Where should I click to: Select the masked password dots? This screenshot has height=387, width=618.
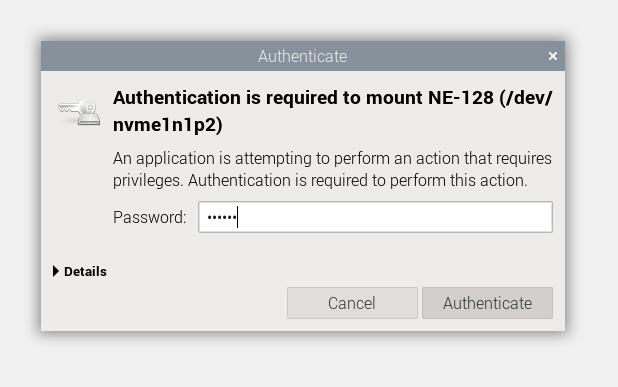(x=222, y=217)
